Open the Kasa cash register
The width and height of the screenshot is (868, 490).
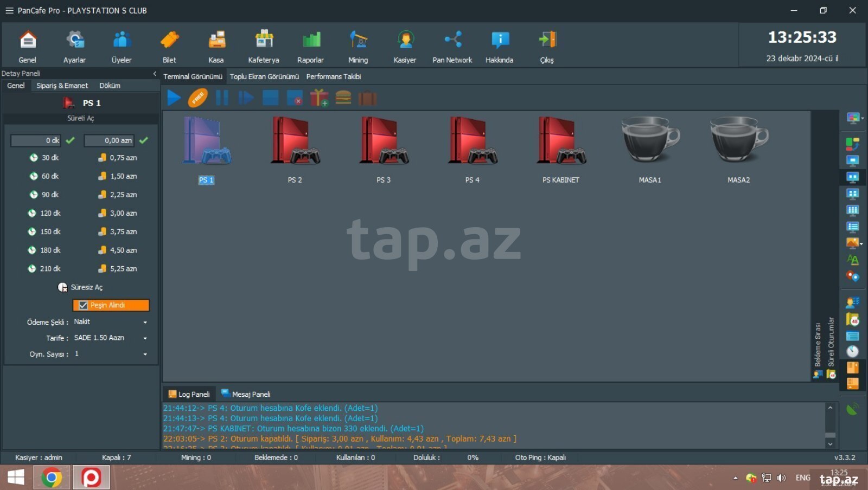(x=216, y=47)
